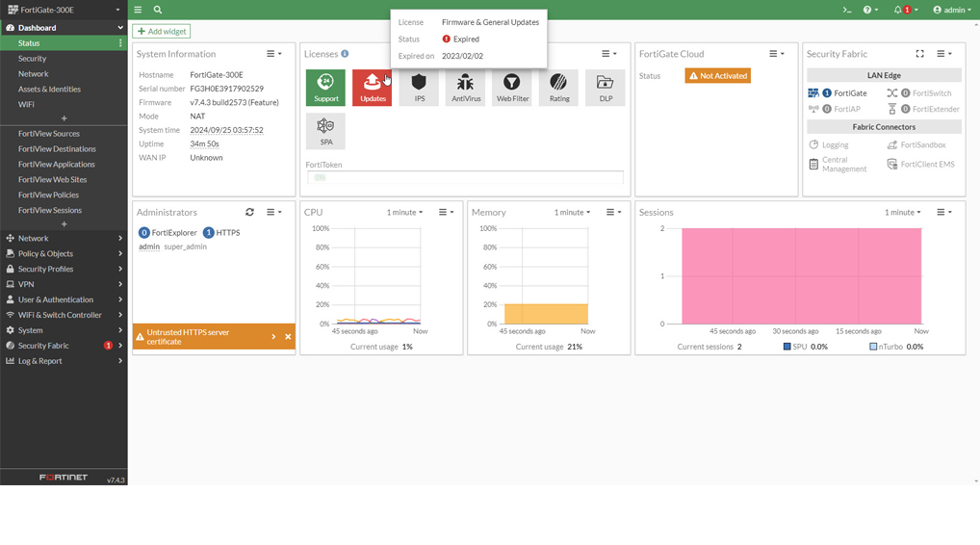Change Memory widget 1 minute interval
This screenshot has height=545, width=980.
pyautogui.click(x=572, y=213)
